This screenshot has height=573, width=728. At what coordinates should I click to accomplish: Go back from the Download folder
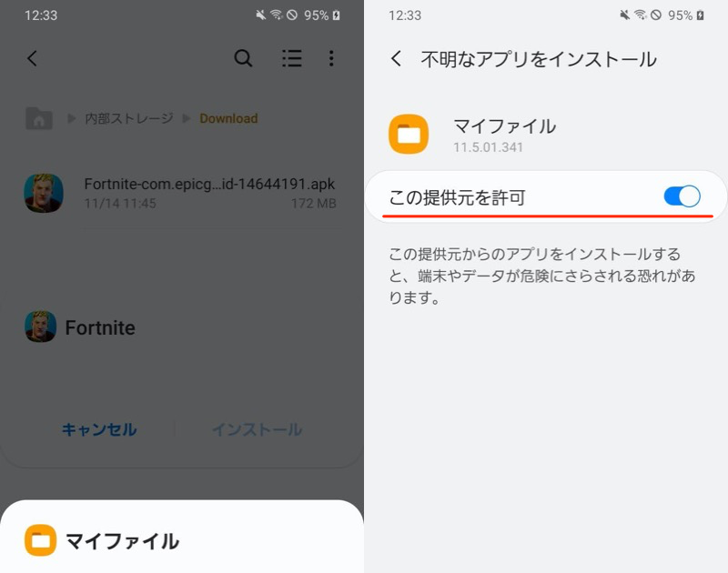coord(32,58)
